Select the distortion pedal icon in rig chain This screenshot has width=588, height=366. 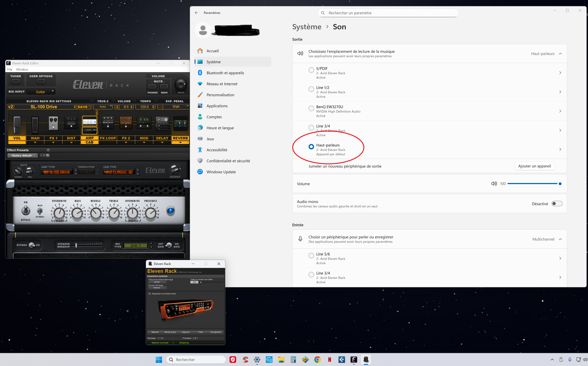click(71, 123)
